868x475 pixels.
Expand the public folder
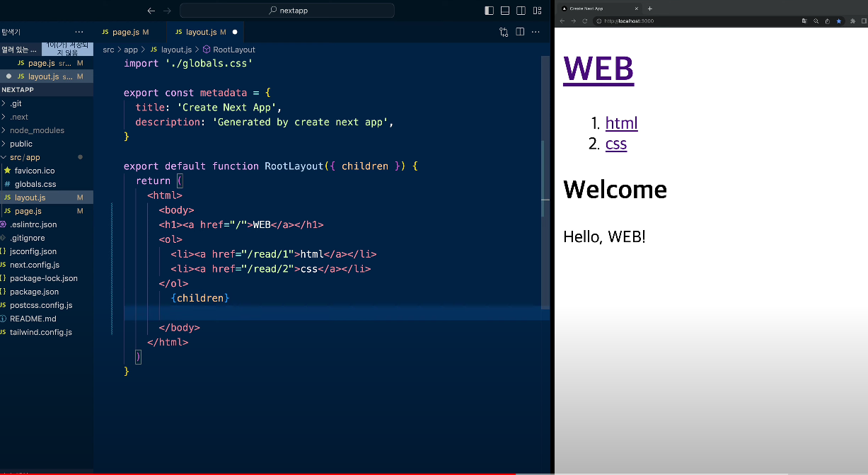point(47,144)
